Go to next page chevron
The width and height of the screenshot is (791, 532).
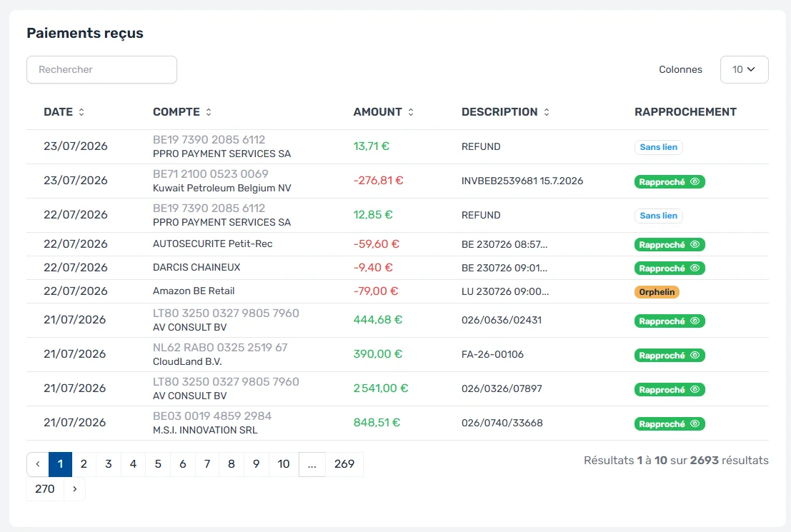[x=74, y=488]
